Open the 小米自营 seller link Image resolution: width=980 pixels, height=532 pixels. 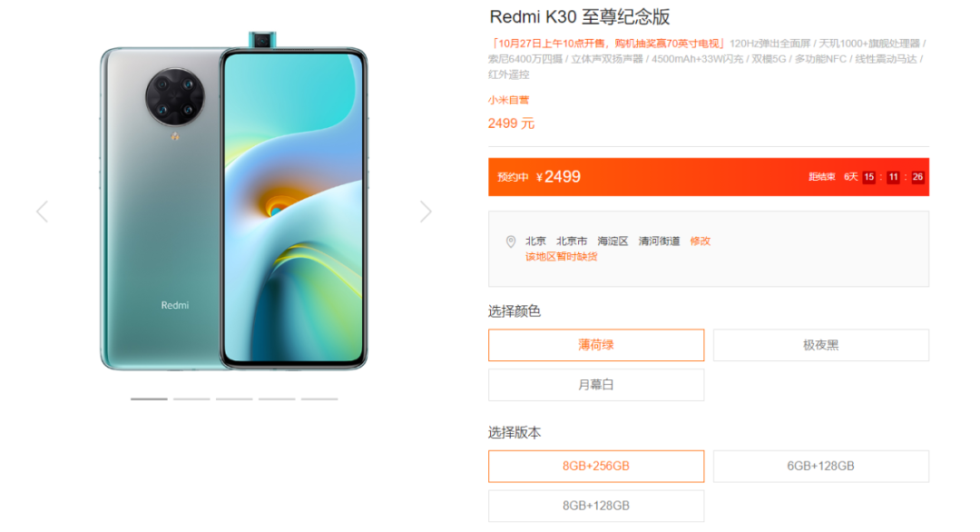[508, 100]
